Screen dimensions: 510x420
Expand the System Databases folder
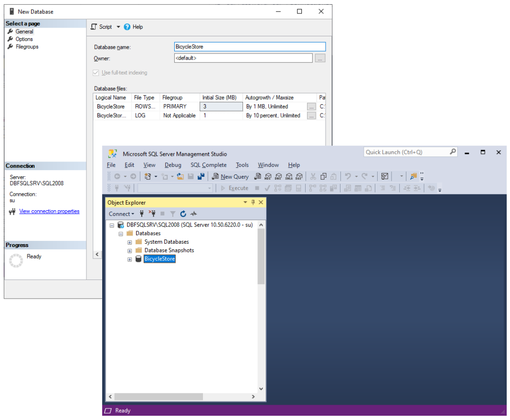click(x=129, y=242)
